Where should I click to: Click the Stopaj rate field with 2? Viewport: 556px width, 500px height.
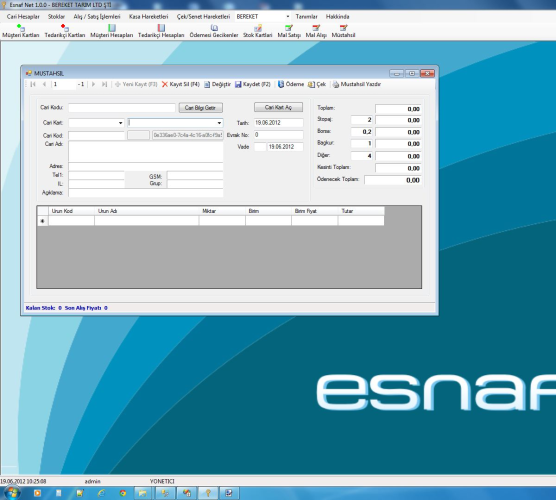pyautogui.click(x=361, y=120)
